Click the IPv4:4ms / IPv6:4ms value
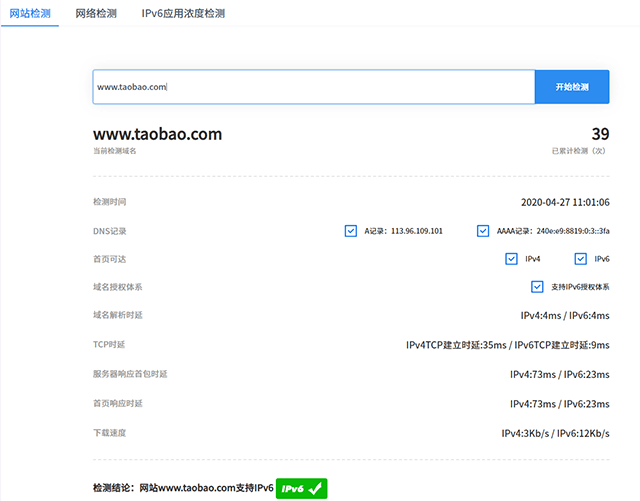 pos(565,316)
